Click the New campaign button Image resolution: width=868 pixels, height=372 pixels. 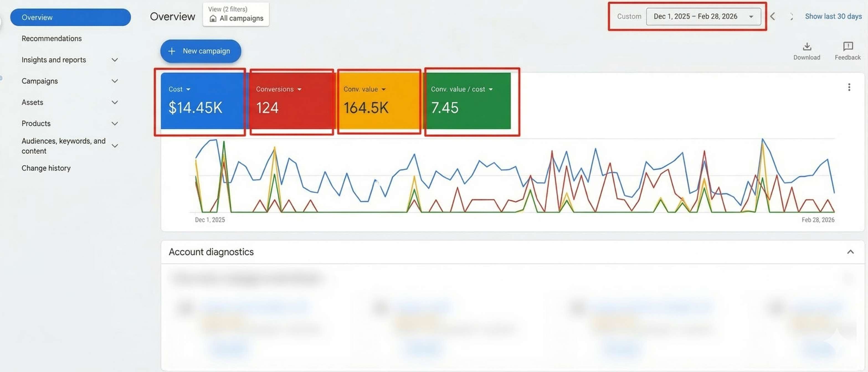click(201, 51)
